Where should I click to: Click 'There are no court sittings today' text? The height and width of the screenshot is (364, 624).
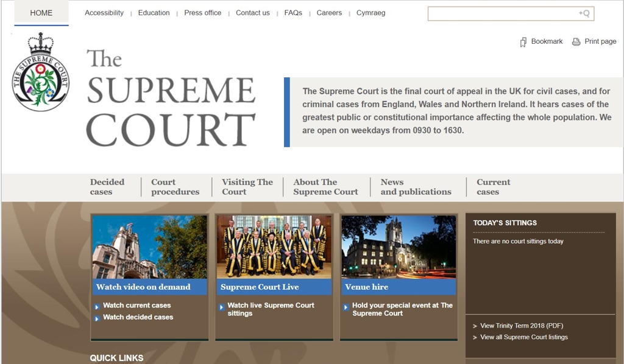click(518, 241)
